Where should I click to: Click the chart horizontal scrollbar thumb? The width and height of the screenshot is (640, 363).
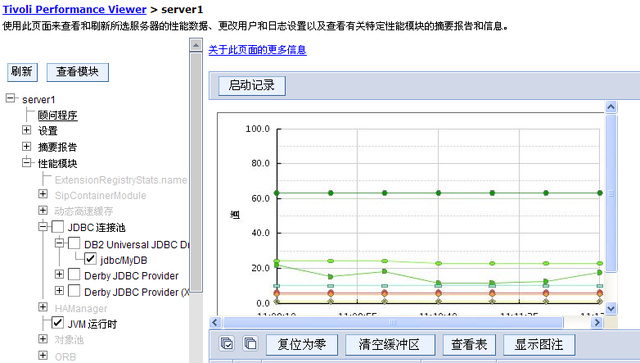[393, 323]
